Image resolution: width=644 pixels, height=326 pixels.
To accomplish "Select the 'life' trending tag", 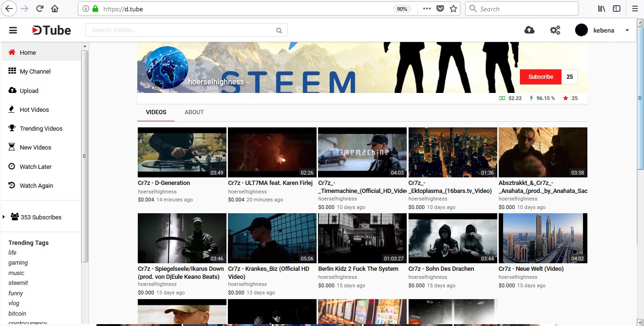I will (x=12, y=252).
